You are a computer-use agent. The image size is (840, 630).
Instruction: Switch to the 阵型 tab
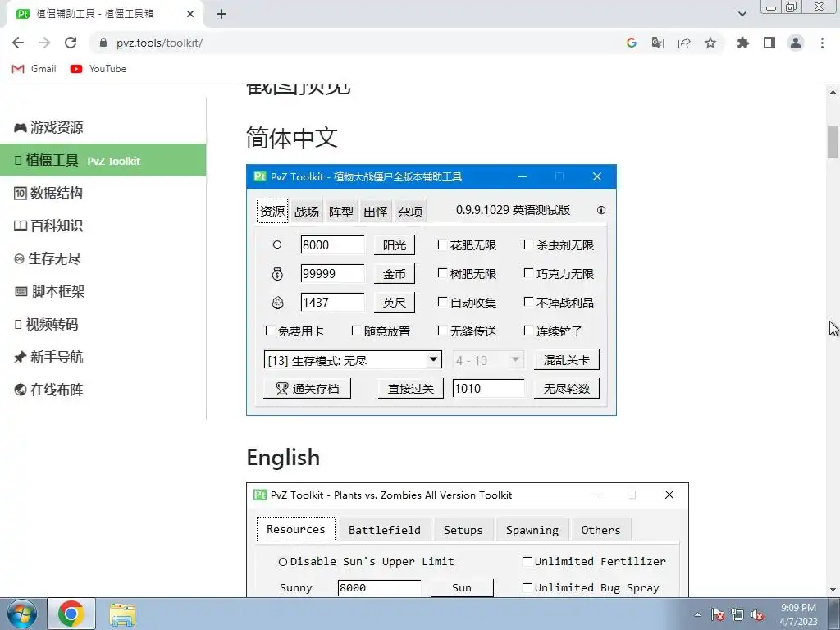pos(341,212)
